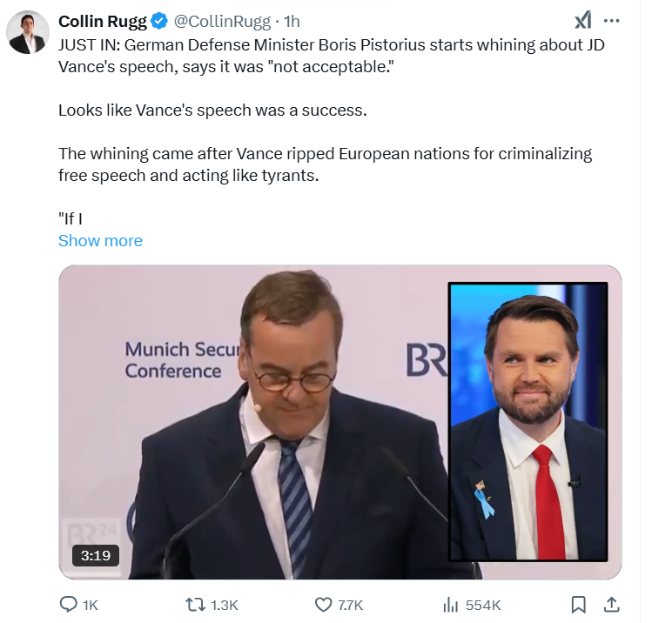Click the blue verified checkmark badge
This screenshot has width=672, height=623.
[158, 21]
